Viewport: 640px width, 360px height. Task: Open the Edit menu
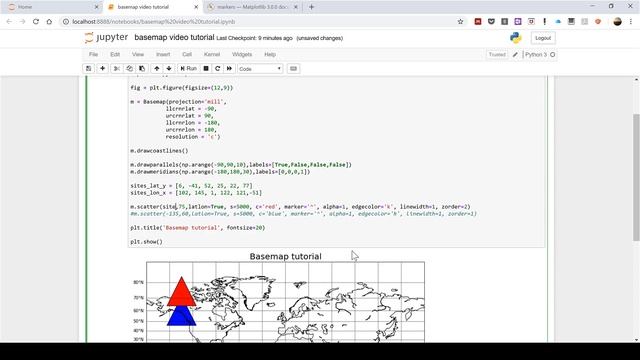115,54
